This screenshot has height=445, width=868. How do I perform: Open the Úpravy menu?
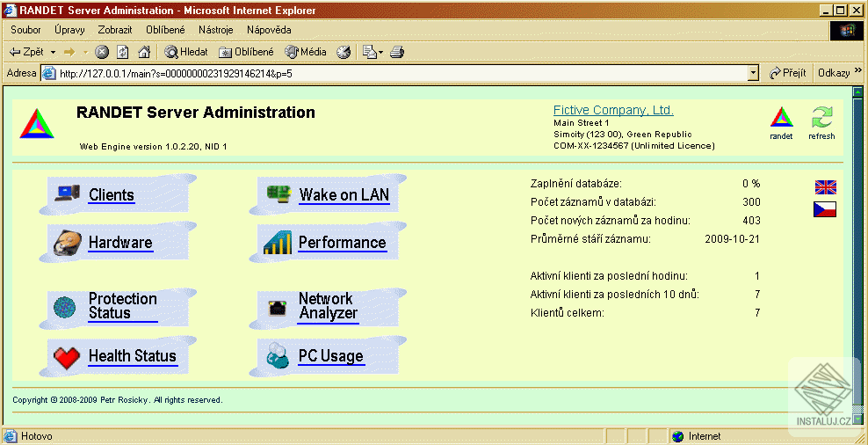click(69, 30)
